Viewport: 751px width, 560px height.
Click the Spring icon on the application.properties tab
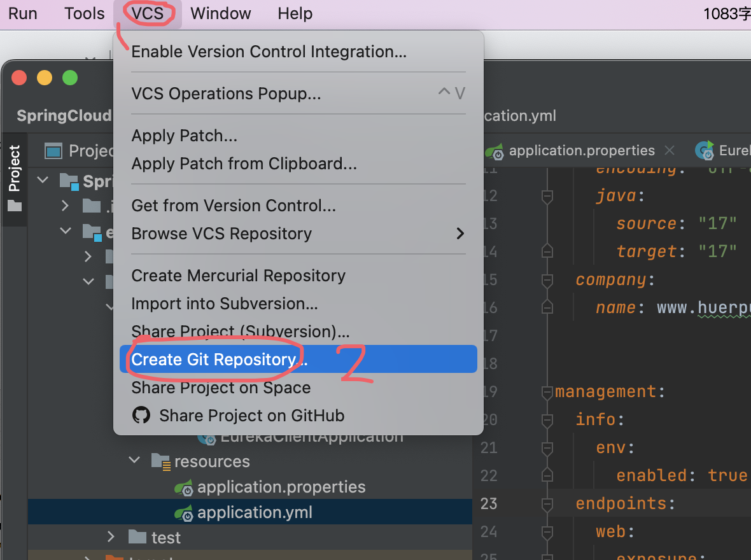(x=494, y=151)
